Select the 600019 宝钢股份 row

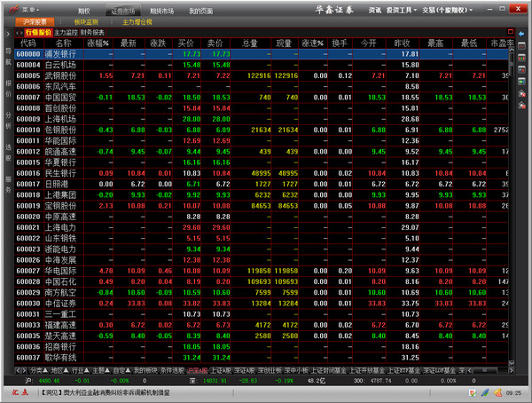point(262,206)
